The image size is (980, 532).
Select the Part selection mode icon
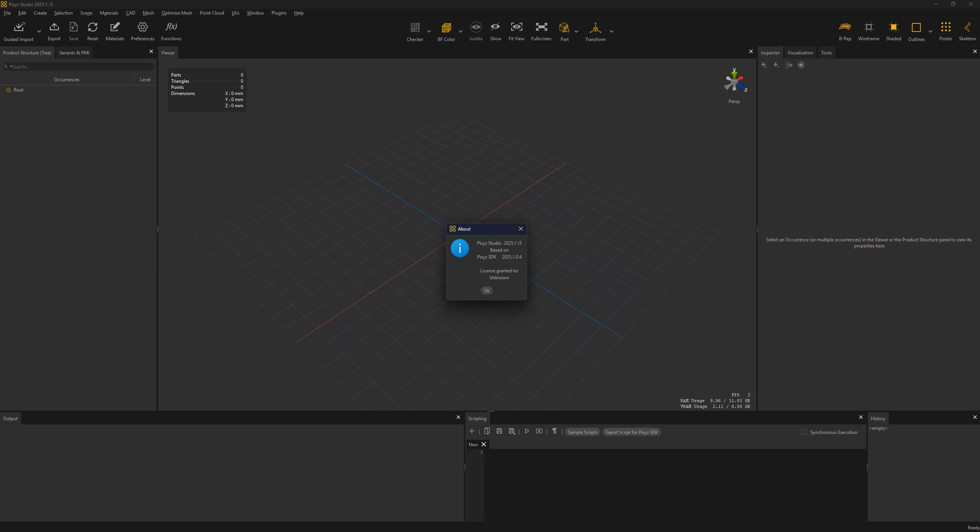pyautogui.click(x=564, y=28)
